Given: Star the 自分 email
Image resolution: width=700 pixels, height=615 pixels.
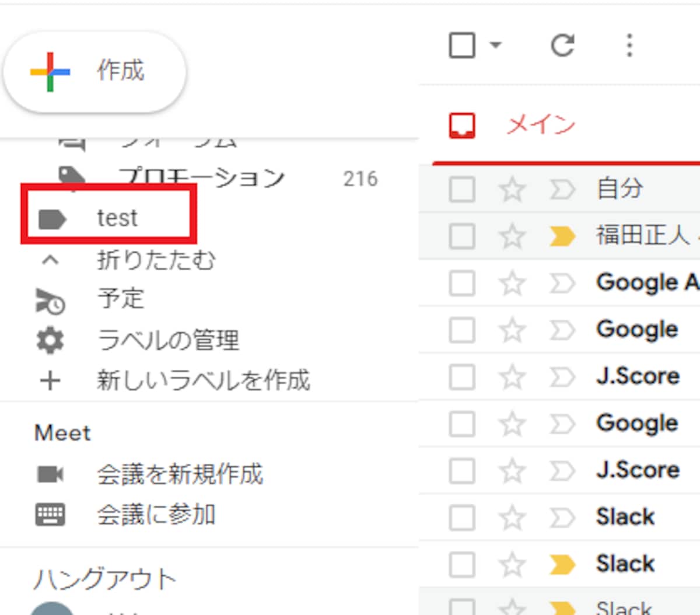Looking at the screenshot, I should (512, 189).
